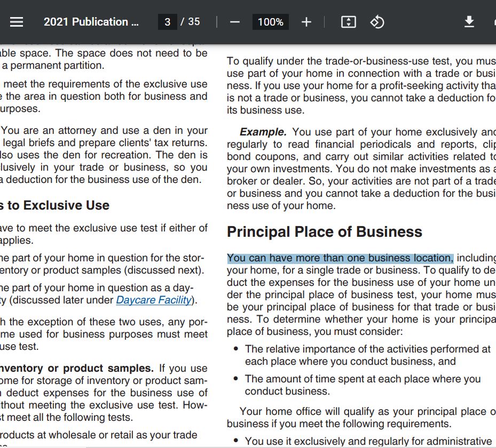Click the total page count 35

[194, 21]
